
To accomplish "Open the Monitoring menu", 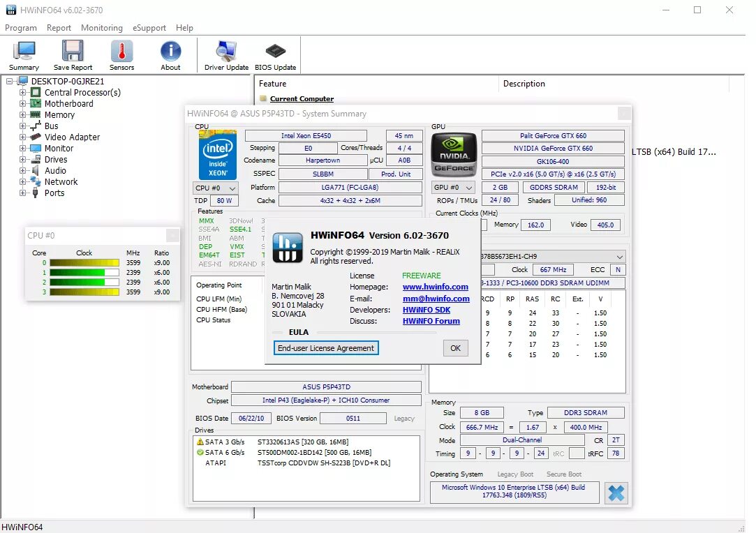I will [x=102, y=28].
